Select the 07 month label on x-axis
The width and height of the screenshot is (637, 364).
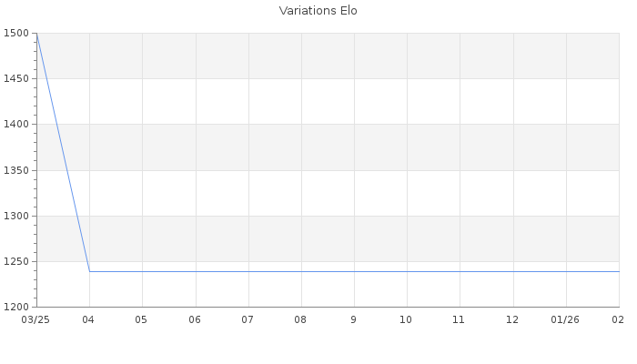click(x=248, y=320)
